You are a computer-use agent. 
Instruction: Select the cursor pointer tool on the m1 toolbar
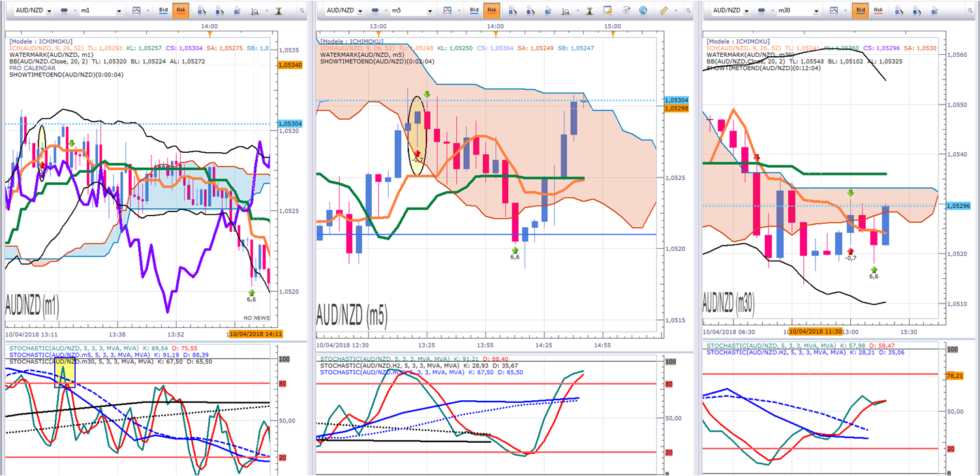tap(237, 10)
